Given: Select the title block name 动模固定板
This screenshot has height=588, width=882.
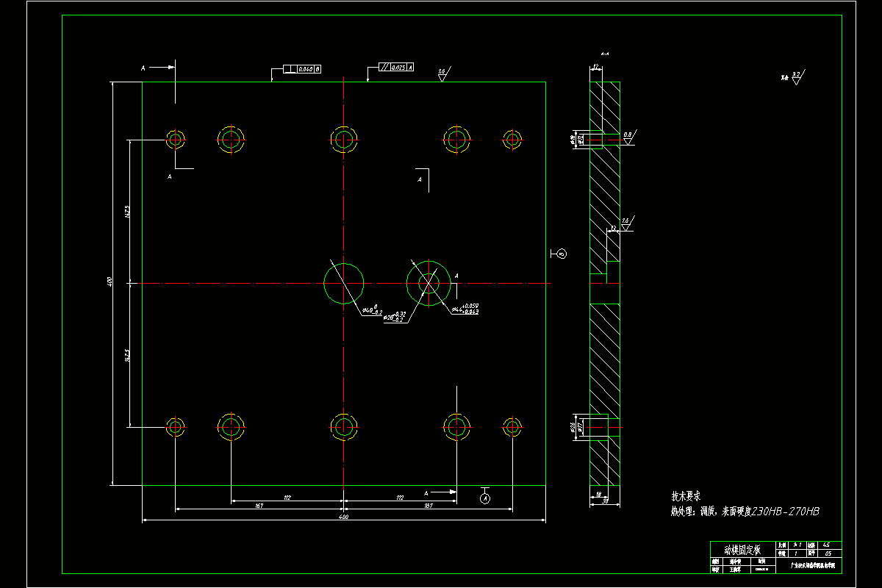Looking at the screenshot, I should pyautogui.click(x=742, y=550).
